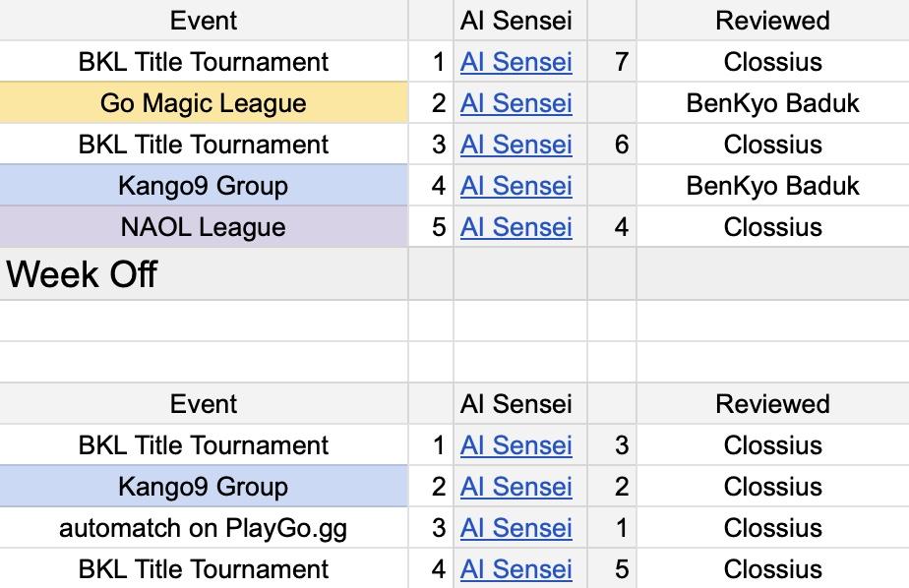The width and height of the screenshot is (909, 588).
Task: Click AI Sensei link in BKL row numbered 6
Action: coord(515,145)
